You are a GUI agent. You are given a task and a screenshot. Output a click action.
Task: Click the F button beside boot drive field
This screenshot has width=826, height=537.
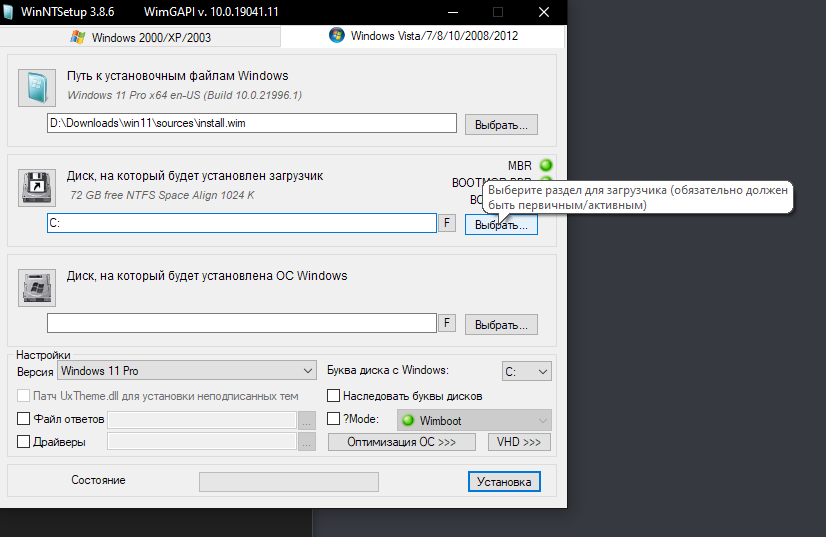(447, 223)
